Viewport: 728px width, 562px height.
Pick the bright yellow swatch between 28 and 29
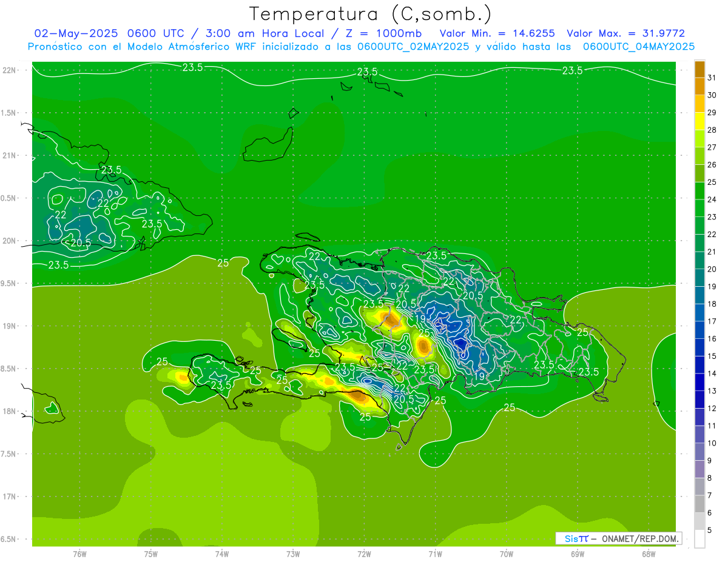[x=699, y=121]
